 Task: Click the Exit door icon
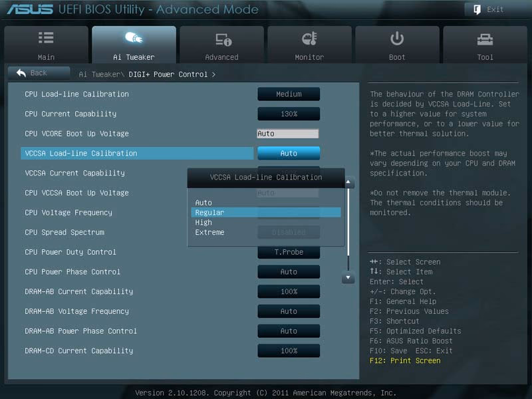477,9
